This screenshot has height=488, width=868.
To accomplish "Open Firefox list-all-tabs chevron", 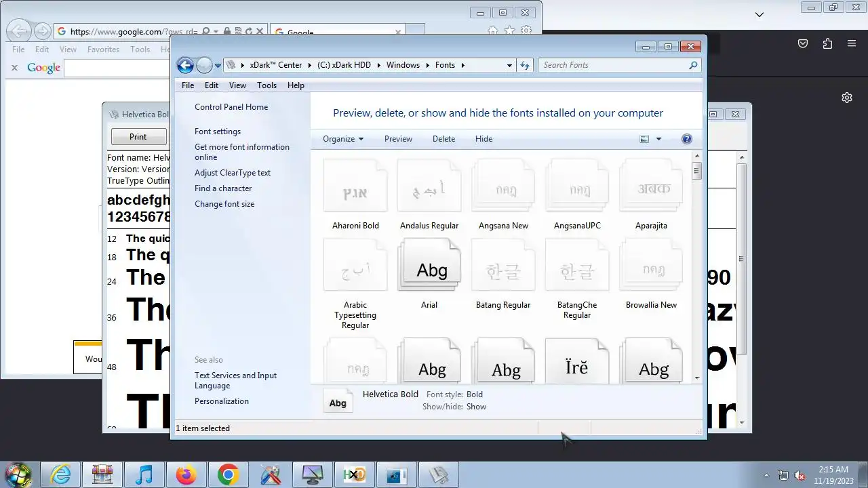I will (759, 14).
